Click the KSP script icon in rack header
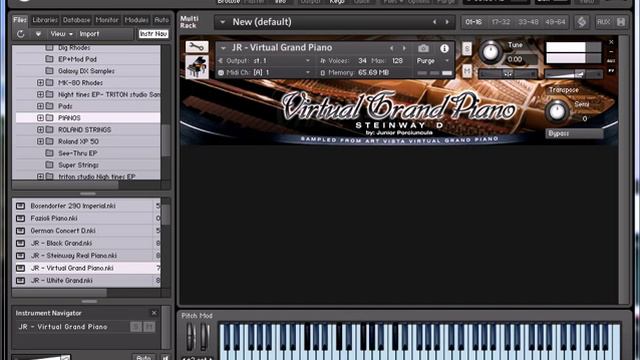 pos(582,22)
